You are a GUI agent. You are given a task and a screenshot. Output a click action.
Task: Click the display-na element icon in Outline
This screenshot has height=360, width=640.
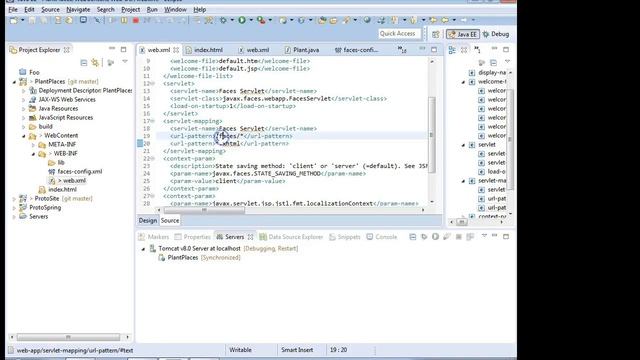(472, 73)
